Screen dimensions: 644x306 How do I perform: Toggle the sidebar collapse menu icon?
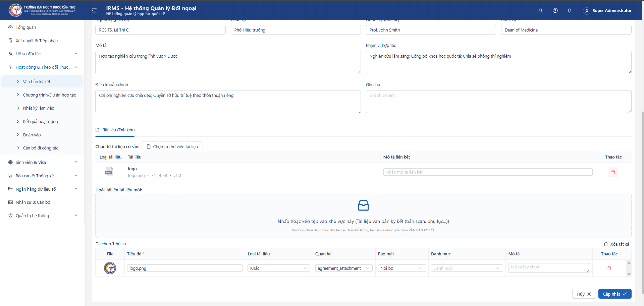pyautogui.click(x=94, y=10)
